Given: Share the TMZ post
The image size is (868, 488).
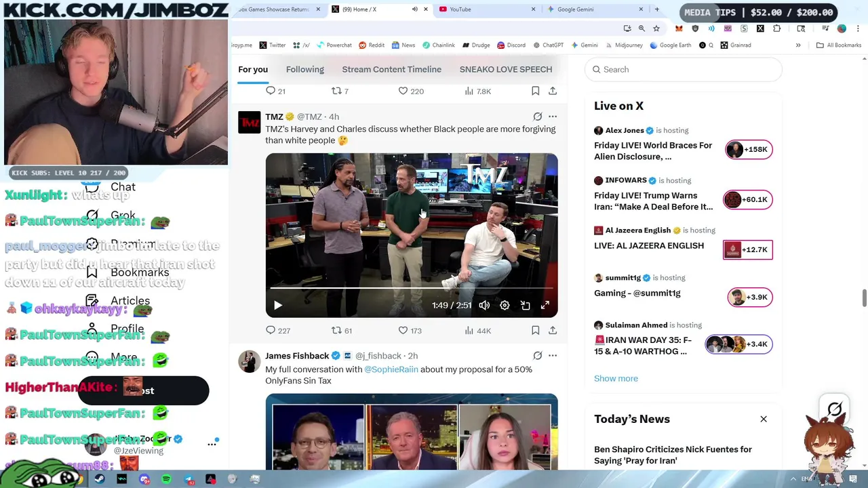Looking at the screenshot, I should [x=553, y=330].
